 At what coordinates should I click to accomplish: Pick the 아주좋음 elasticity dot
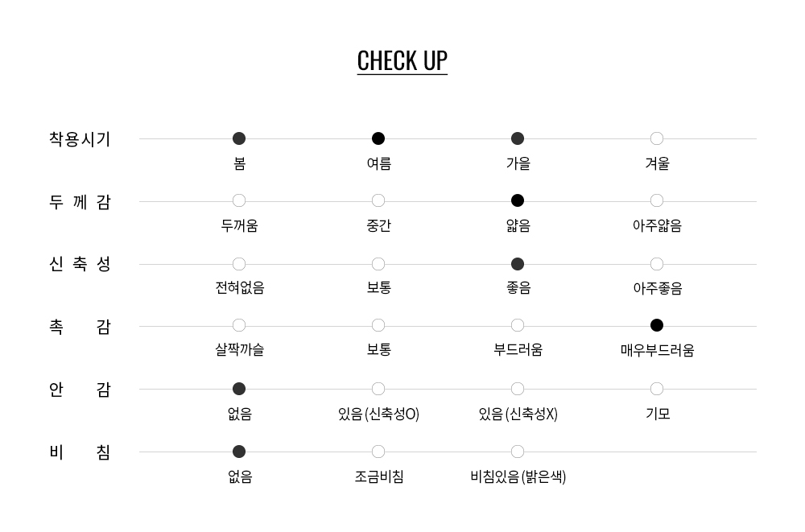coord(657,264)
